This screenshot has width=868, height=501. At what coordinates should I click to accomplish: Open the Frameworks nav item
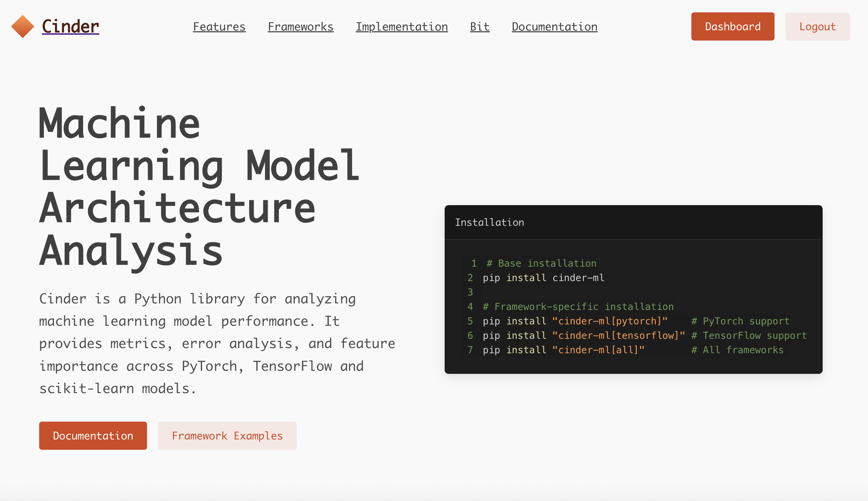(300, 26)
